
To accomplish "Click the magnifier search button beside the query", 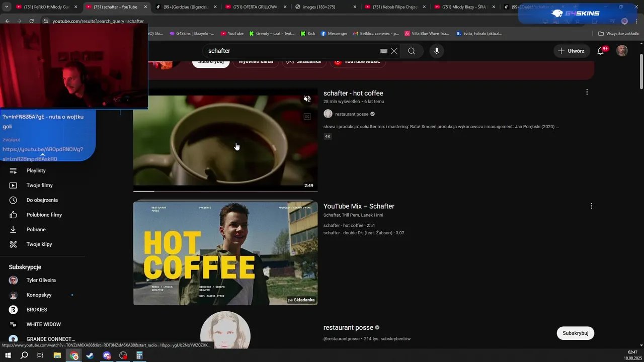I will click(x=412, y=51).
